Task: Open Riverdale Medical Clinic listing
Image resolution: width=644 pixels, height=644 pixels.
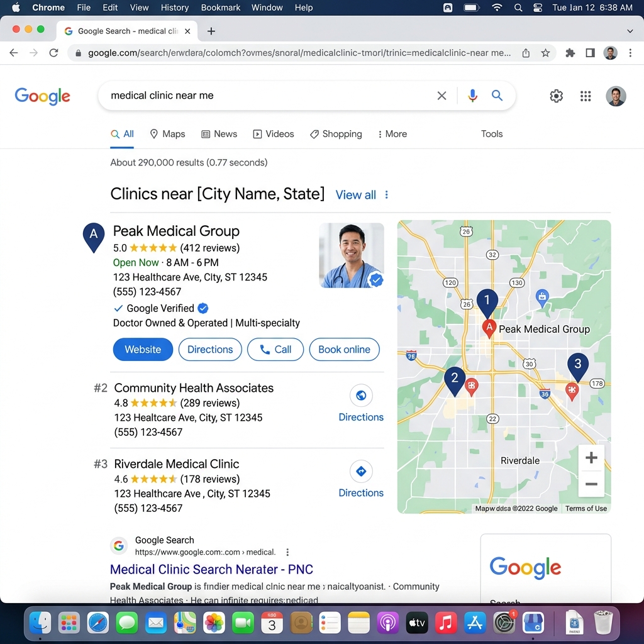Action: tap(177, 464)
